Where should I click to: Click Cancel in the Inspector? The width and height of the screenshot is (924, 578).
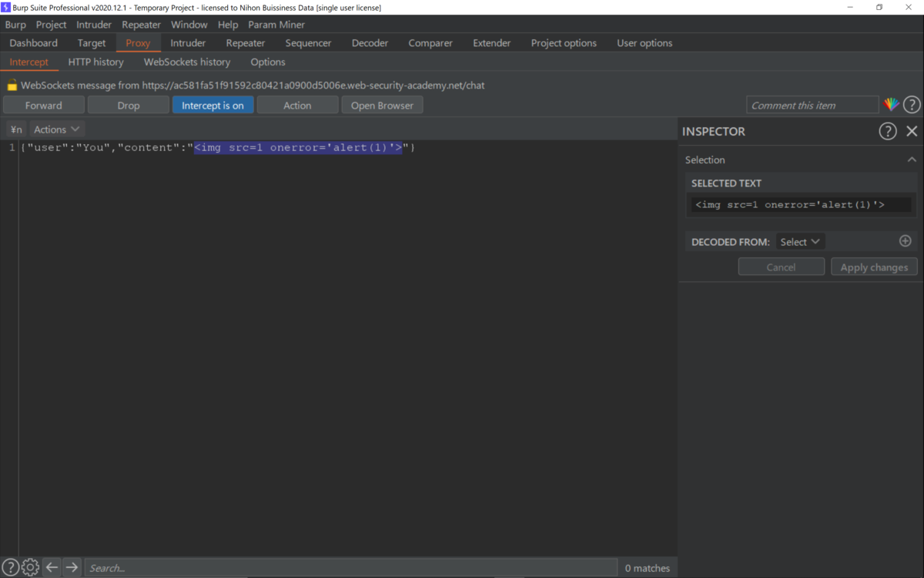tap(781, 267)
